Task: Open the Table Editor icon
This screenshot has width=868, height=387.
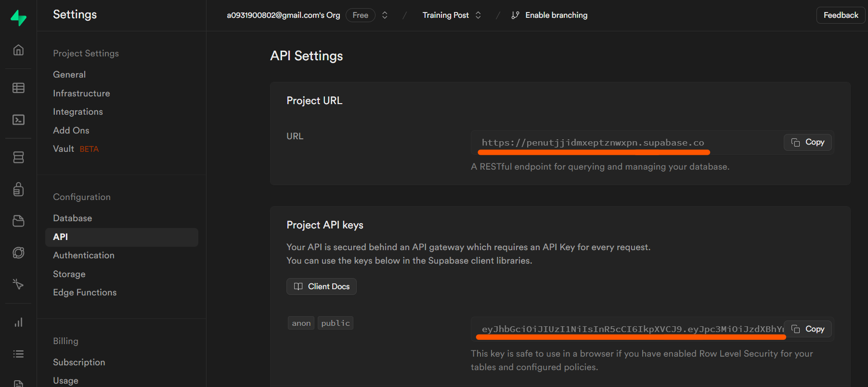Action: pos(18,88)
